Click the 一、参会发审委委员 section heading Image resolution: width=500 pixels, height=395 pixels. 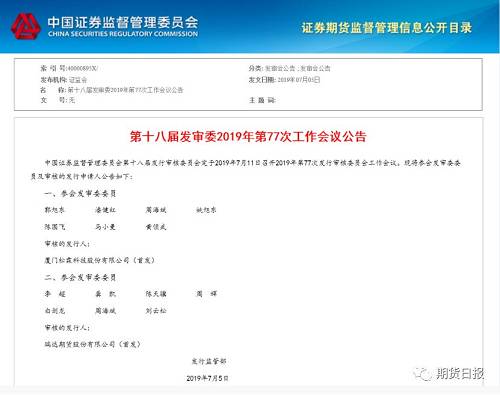tap(80, 193)
